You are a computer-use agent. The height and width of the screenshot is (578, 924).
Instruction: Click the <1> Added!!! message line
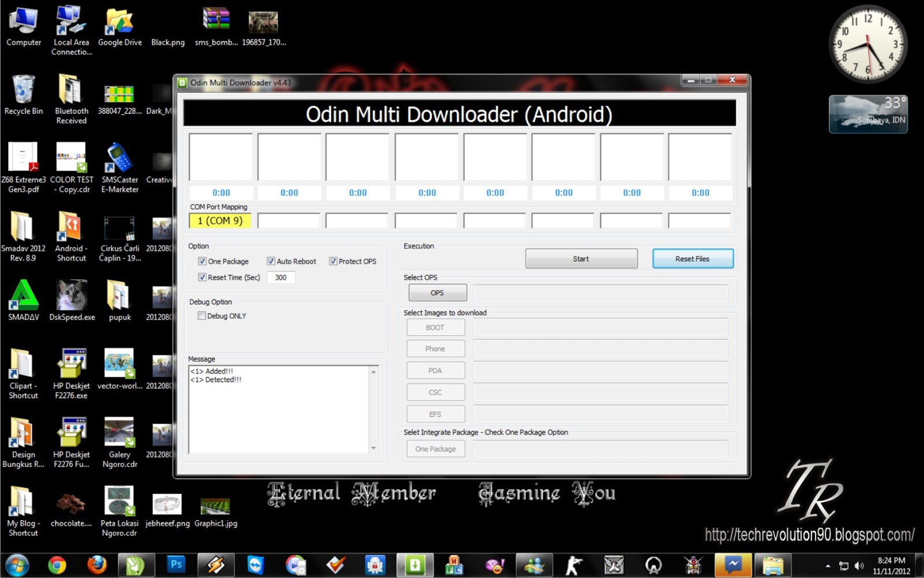(212, 371)
